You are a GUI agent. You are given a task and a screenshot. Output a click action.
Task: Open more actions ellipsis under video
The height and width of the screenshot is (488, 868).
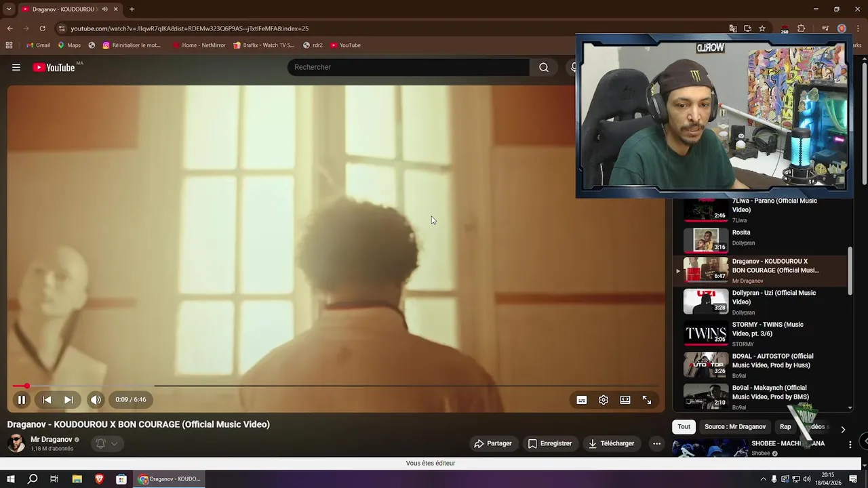pyautogui.click(x=656, y=443)
